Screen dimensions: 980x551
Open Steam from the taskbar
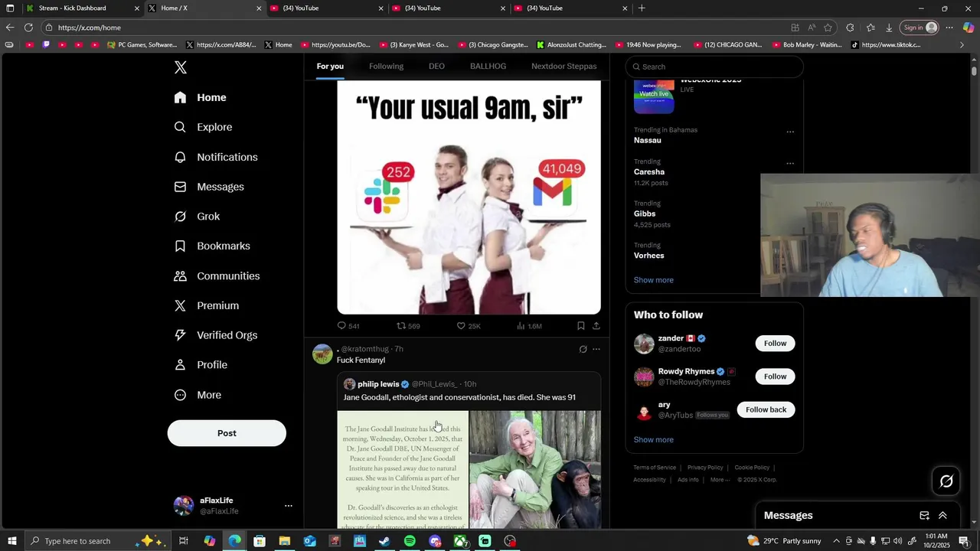tap(384, 541)
